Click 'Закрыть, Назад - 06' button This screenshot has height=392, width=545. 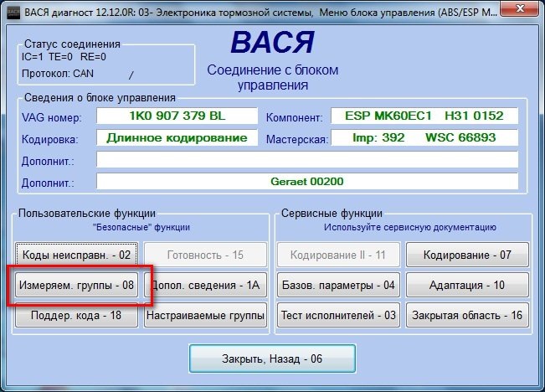272,358
